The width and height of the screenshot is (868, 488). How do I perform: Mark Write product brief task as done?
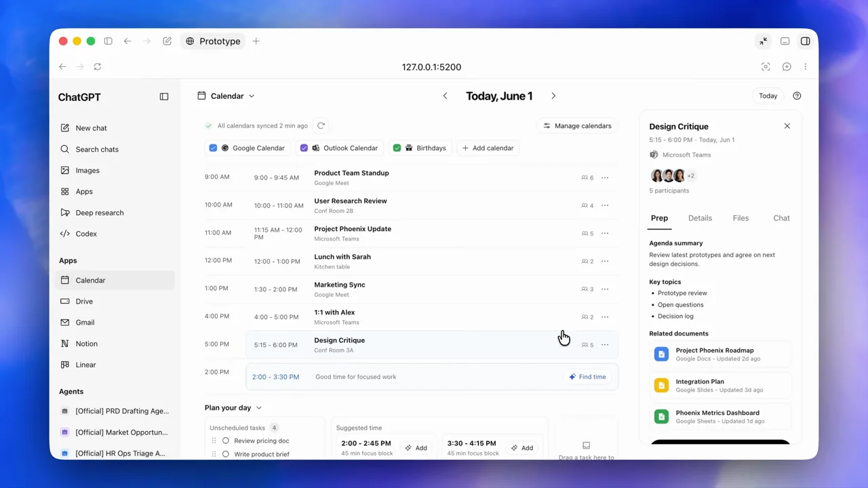pyautogui.click(x=226, y=454)
